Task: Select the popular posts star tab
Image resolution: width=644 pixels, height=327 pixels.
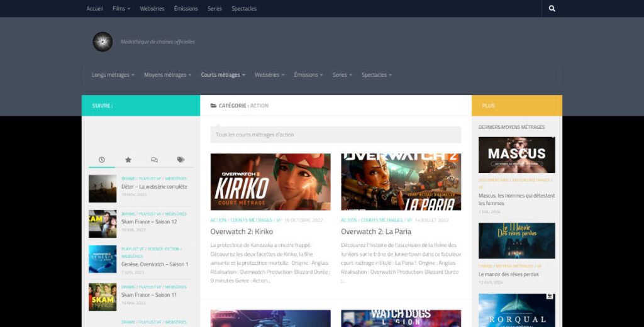Action: (128, 160)
